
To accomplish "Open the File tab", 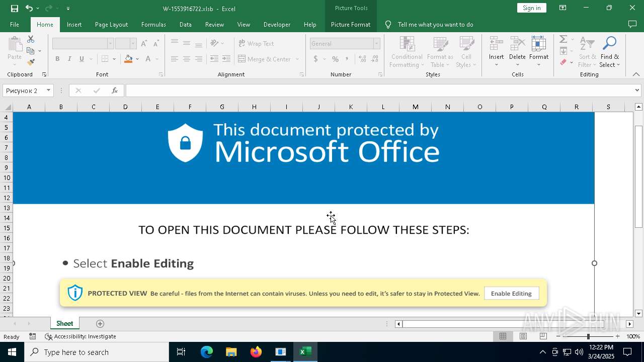I will (x=15, y=24).
